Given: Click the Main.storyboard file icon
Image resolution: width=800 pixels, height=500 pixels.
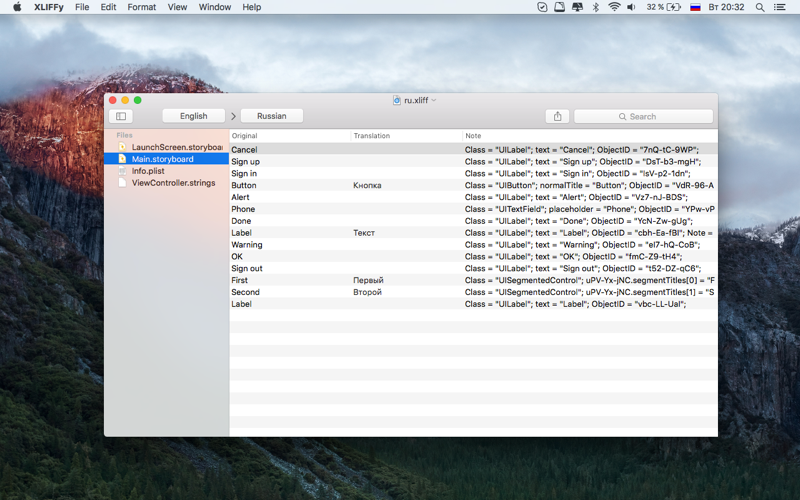Looking at the screenshot, I should (122, 159).
